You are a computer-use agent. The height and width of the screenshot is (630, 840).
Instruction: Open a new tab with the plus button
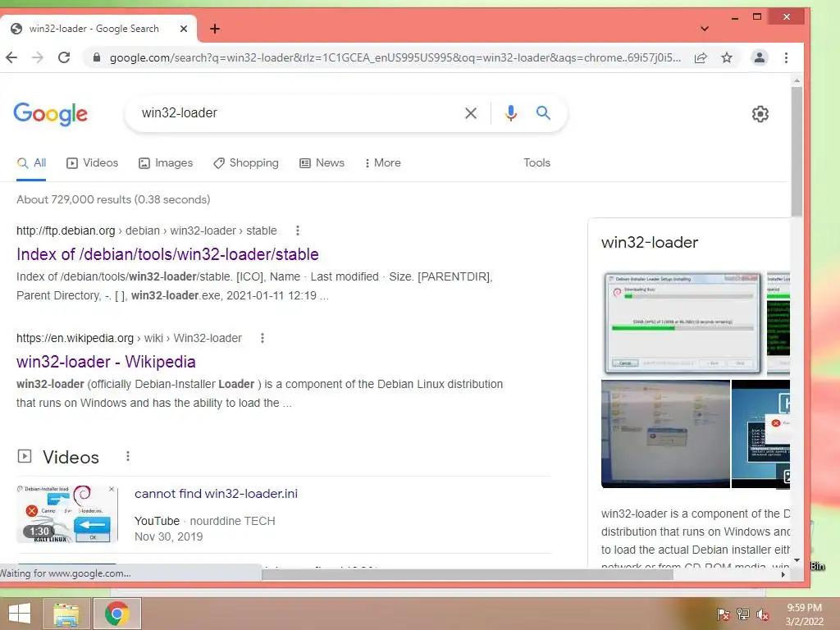(215, 29)
